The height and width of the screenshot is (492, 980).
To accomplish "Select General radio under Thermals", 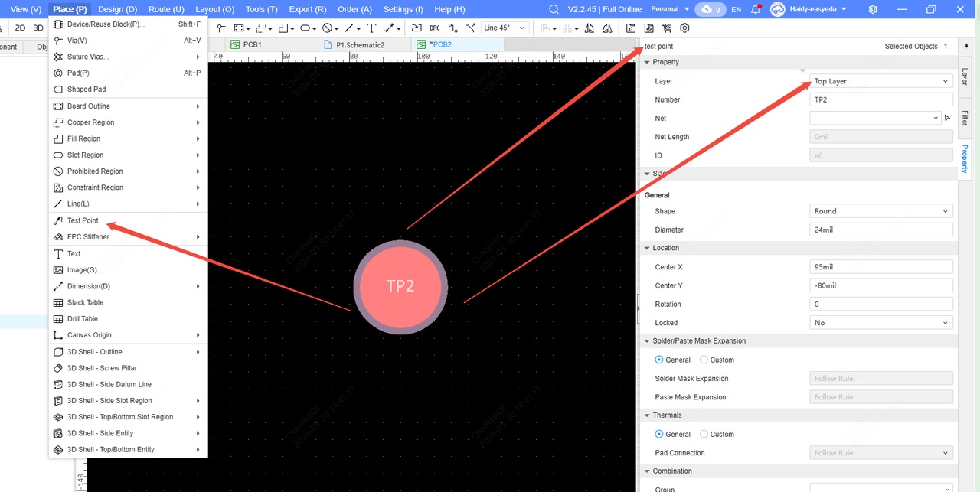I will tap(659, 434).
